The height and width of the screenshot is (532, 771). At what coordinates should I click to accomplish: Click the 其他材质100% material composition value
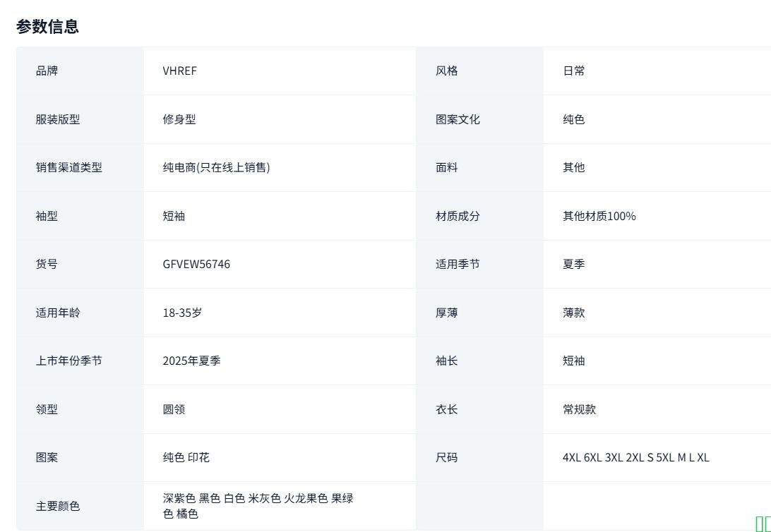coord(599,216)
